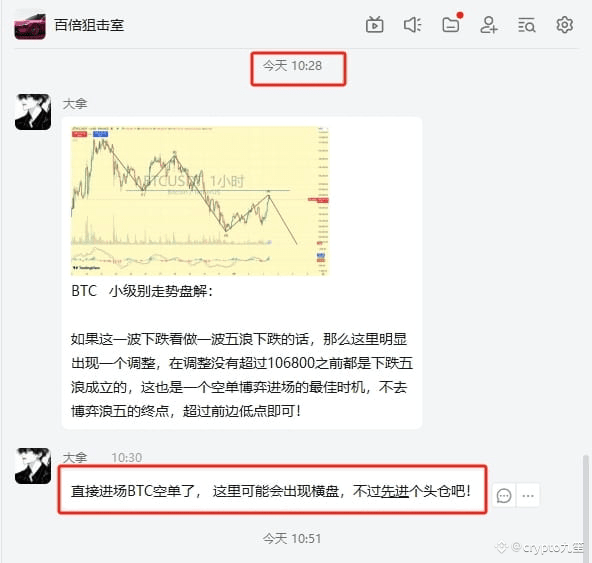Image resolution: width=592 pixels, height=563 pixels.
Task: Open the live broadcast TV icon
Action: tap(375, 25)
